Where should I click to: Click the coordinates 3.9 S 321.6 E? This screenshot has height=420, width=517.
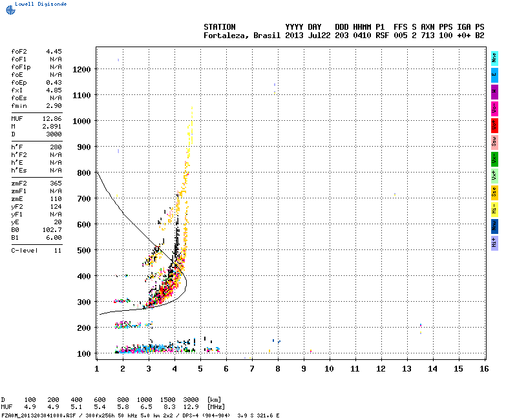tap(258, 415)
